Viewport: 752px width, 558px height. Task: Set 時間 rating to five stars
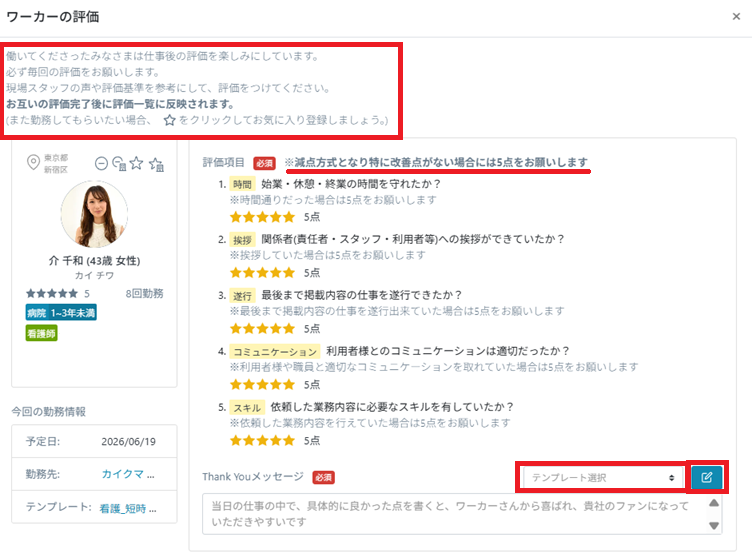coord(289,217)
